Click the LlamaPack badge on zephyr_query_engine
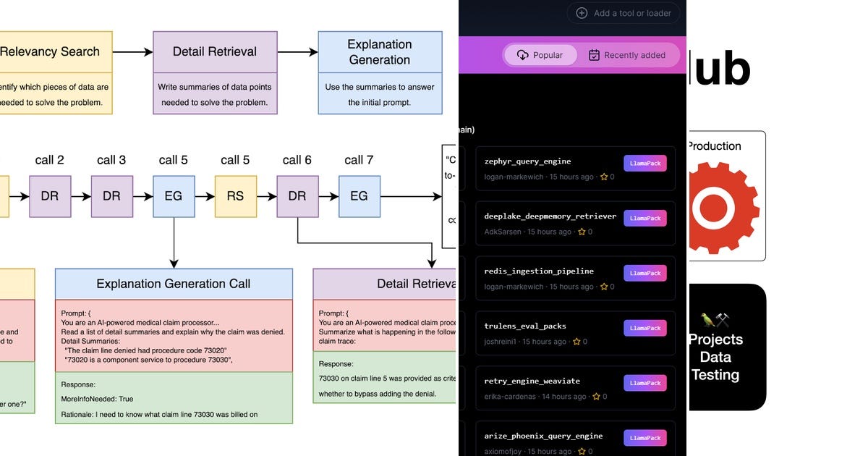This screenshot has width=868, height=456. [644, 163]
